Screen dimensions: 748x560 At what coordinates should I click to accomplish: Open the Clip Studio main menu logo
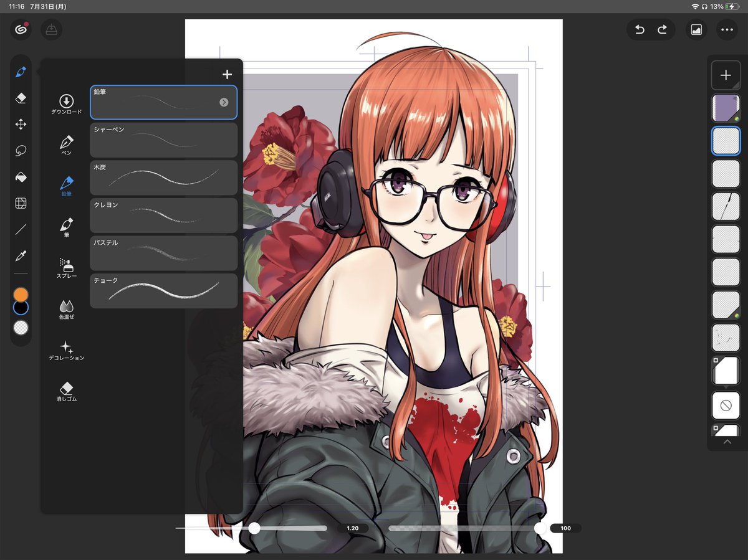[21, 29]
